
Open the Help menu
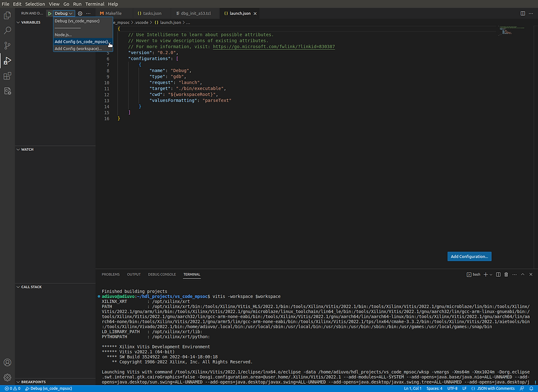[x=113, y=4]
